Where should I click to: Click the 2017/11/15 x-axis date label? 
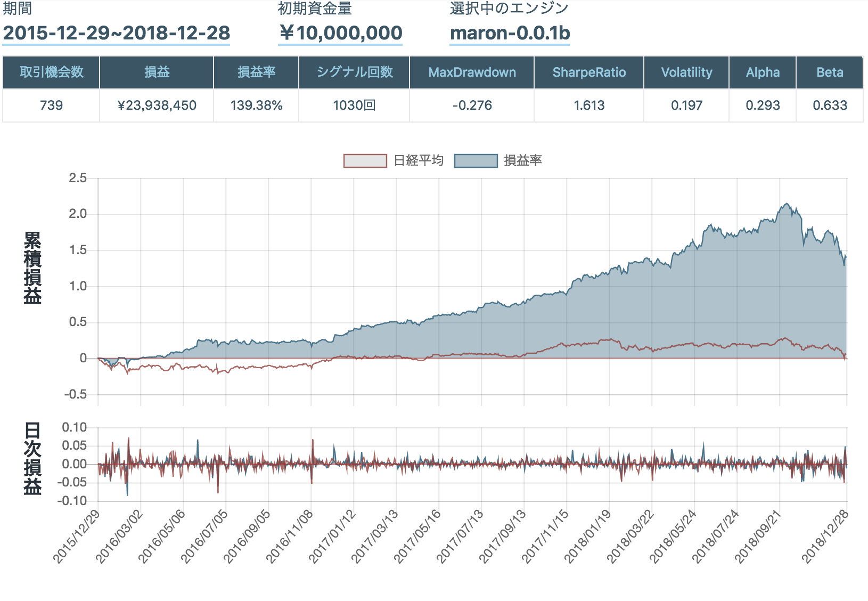(545, 536)
